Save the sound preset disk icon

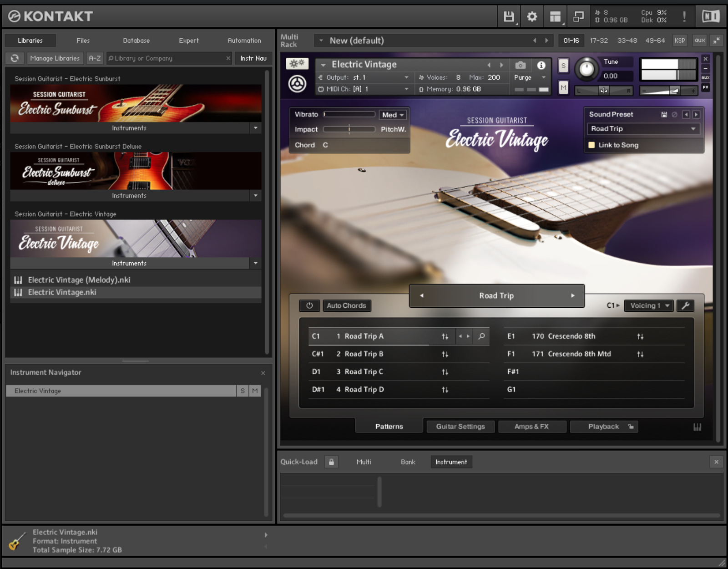click(x=664, y=115)
